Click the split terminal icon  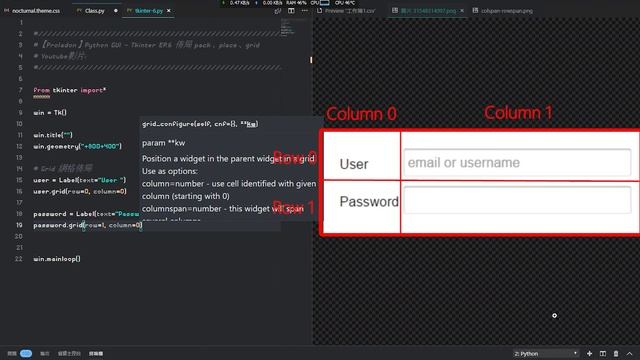603,353
